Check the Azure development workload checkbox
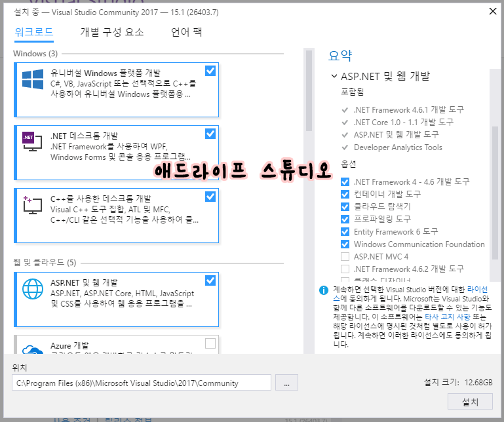 210,343
